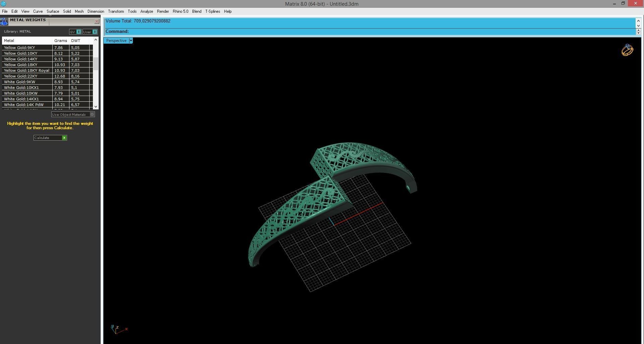Select the Yellow Gold:18KY row
The image size is (644, 344).
click(47, 65)
